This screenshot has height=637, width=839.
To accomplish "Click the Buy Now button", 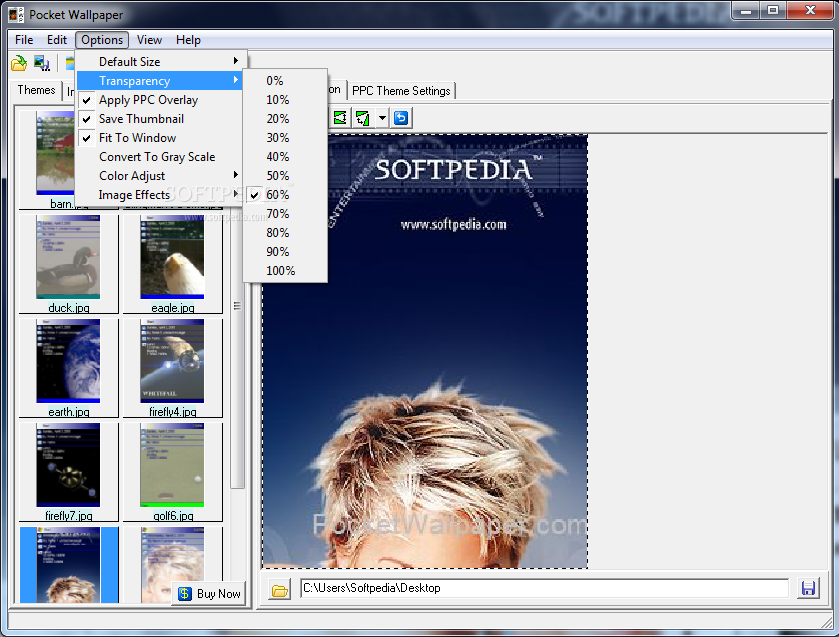I will (x=209, y=594).
